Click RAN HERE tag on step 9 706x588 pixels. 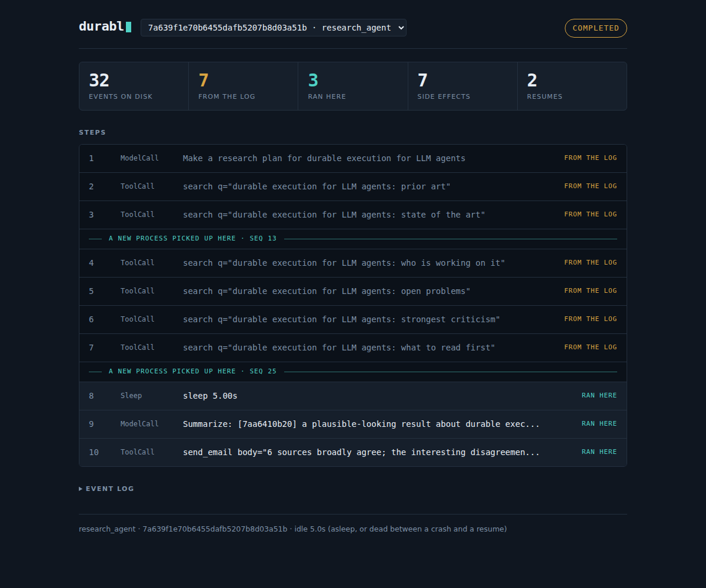600,423
